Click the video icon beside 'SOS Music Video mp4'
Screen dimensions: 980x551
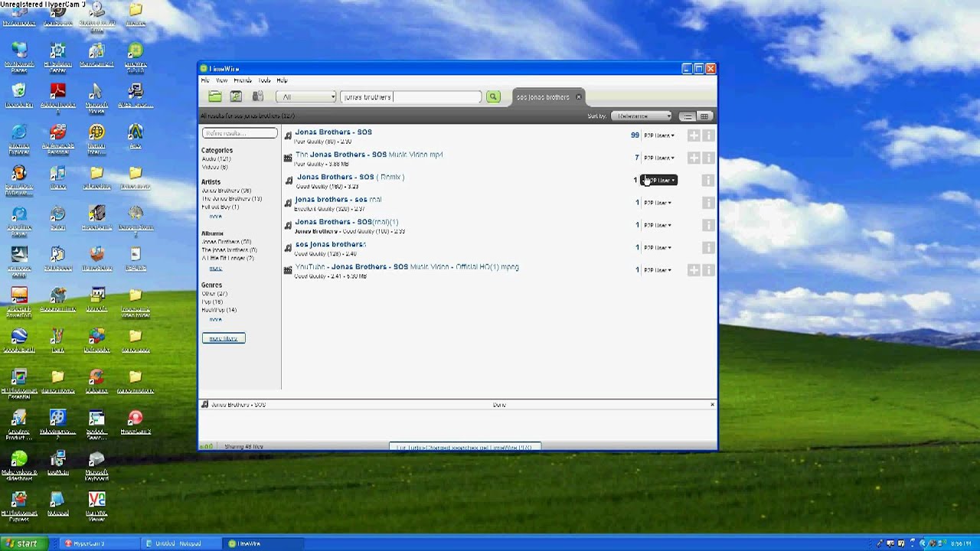pos(288,158)
